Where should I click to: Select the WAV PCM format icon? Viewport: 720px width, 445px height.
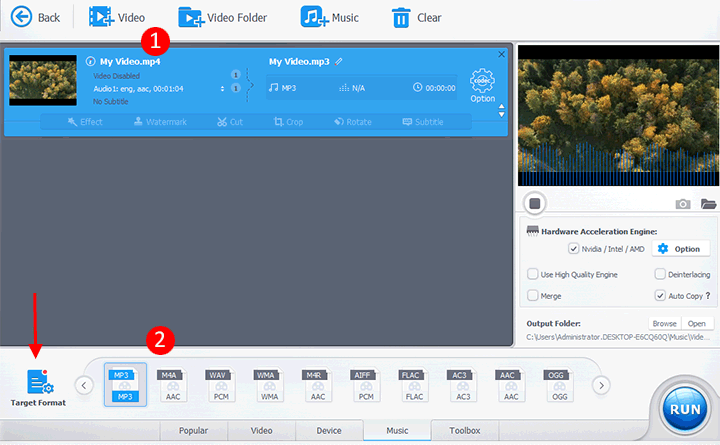pos(220,385)
